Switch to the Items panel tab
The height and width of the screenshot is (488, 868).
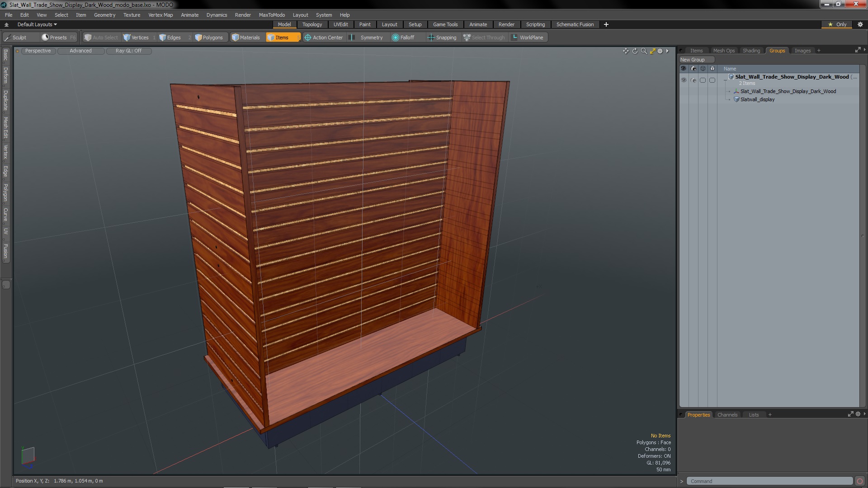[696, 51]
